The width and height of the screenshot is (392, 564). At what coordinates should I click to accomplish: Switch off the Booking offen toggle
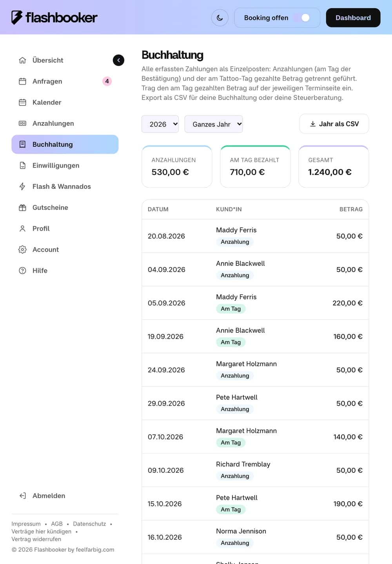[x=302, y=18]
